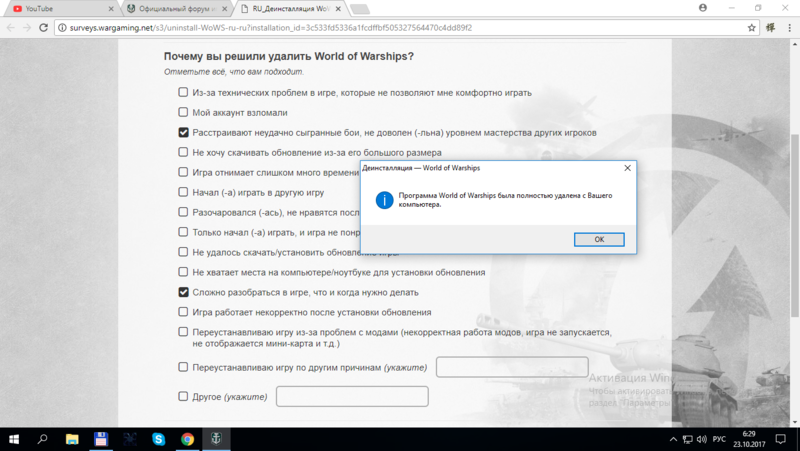
Task: Open the volume control in the tray
Action: pyautogui.click(x=702, y=439)
